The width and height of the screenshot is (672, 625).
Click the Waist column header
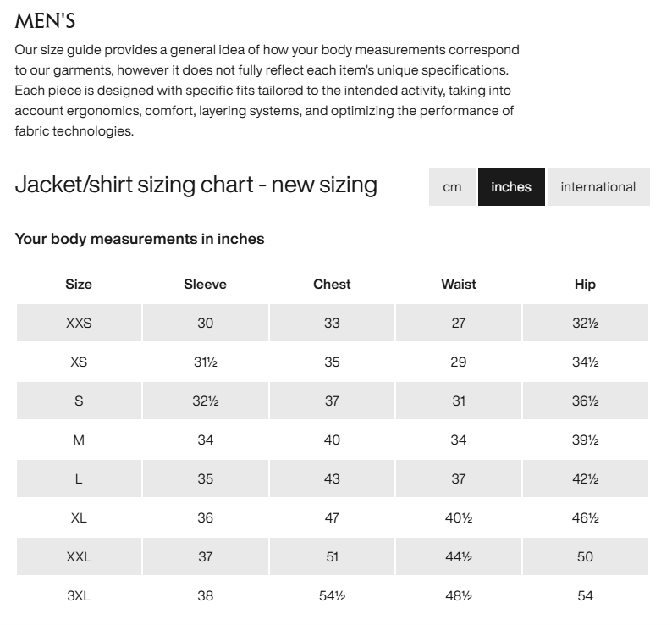[459, 284]
